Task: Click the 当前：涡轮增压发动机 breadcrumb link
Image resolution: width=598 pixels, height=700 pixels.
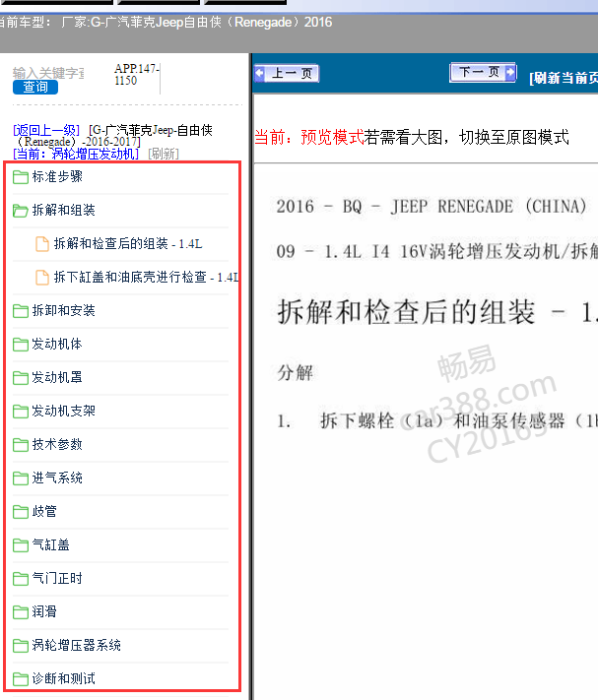Action: [76, 154]
